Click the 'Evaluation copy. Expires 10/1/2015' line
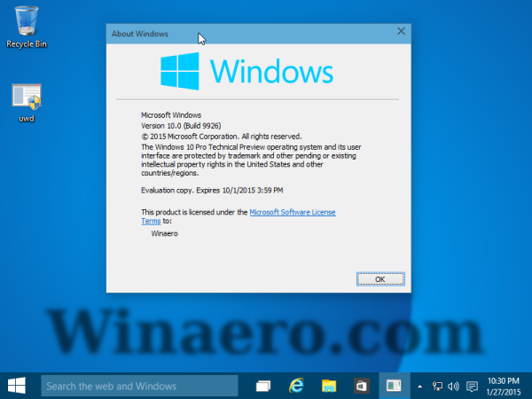Image resolution: width=532 pixels, height=399 pixels. point(212,191)
